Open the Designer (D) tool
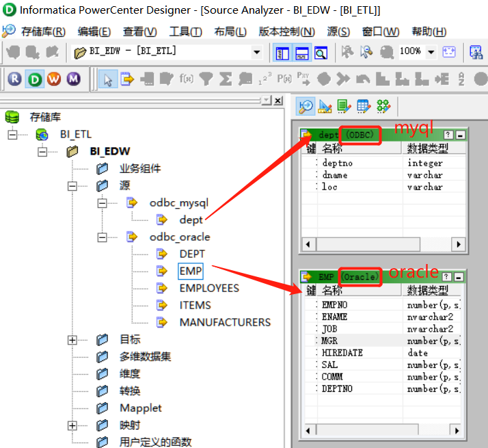Screen dimensions: 488x448 (35, 79)
